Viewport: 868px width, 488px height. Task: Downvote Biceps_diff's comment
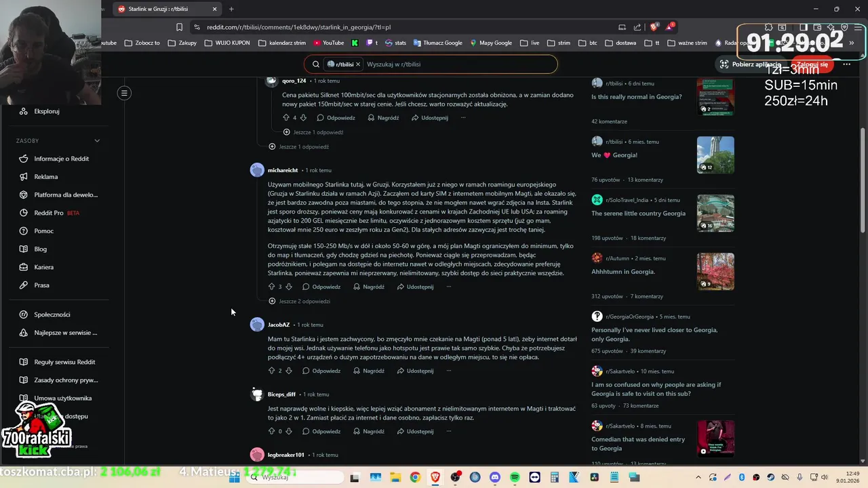pos(288,431)
